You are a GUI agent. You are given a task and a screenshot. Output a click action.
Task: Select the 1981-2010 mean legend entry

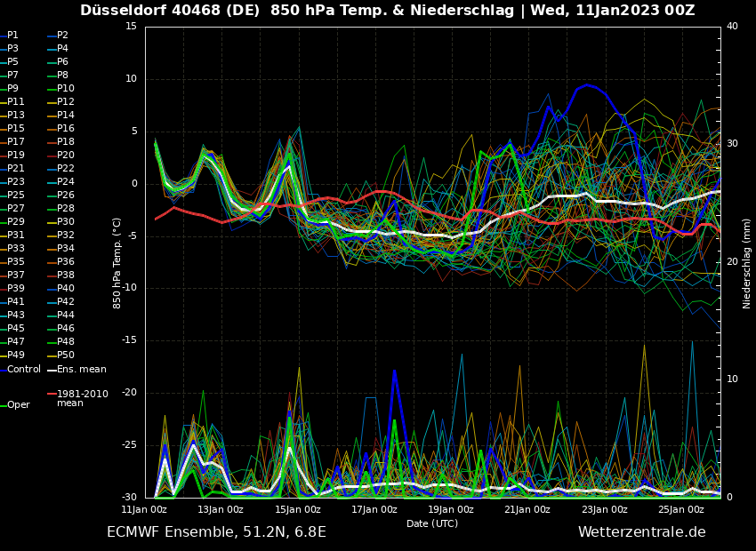coord(82,398)
